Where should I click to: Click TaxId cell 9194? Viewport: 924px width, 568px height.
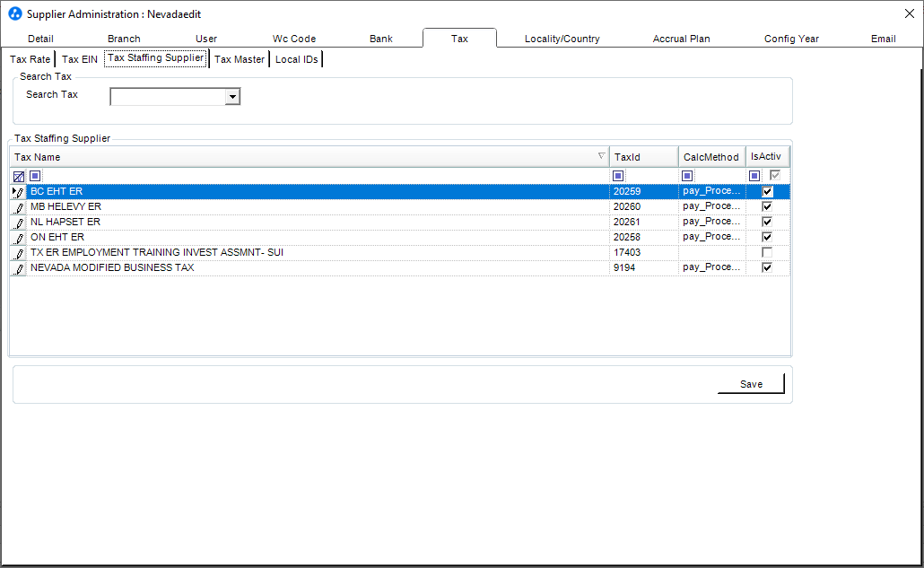point(643,268)
